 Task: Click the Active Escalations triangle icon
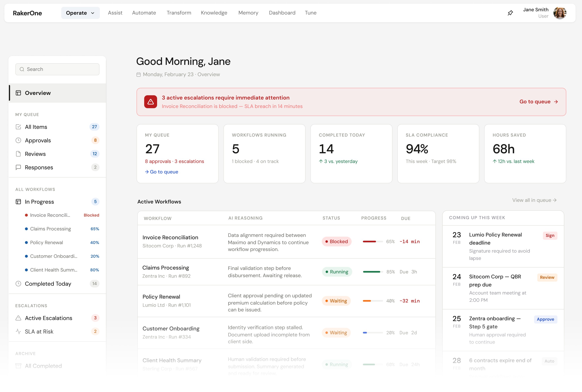(x=18, y=318)
